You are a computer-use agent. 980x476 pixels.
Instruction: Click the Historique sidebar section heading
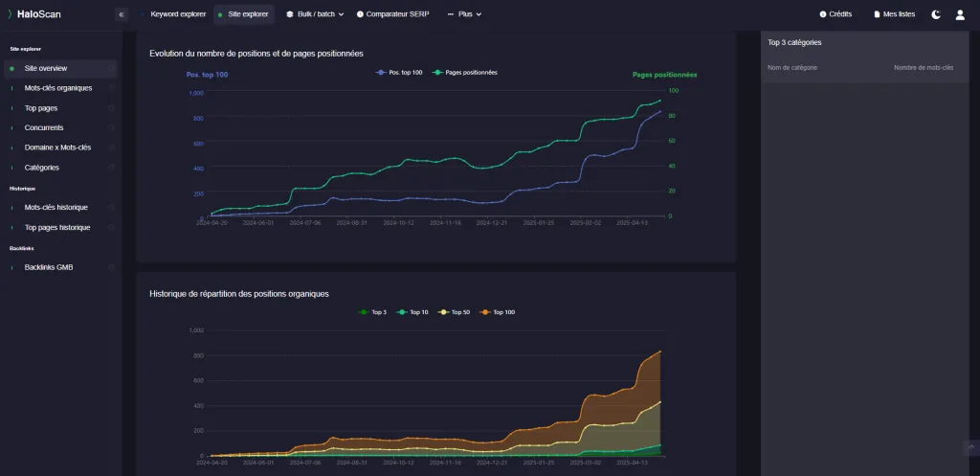(22, 189)
